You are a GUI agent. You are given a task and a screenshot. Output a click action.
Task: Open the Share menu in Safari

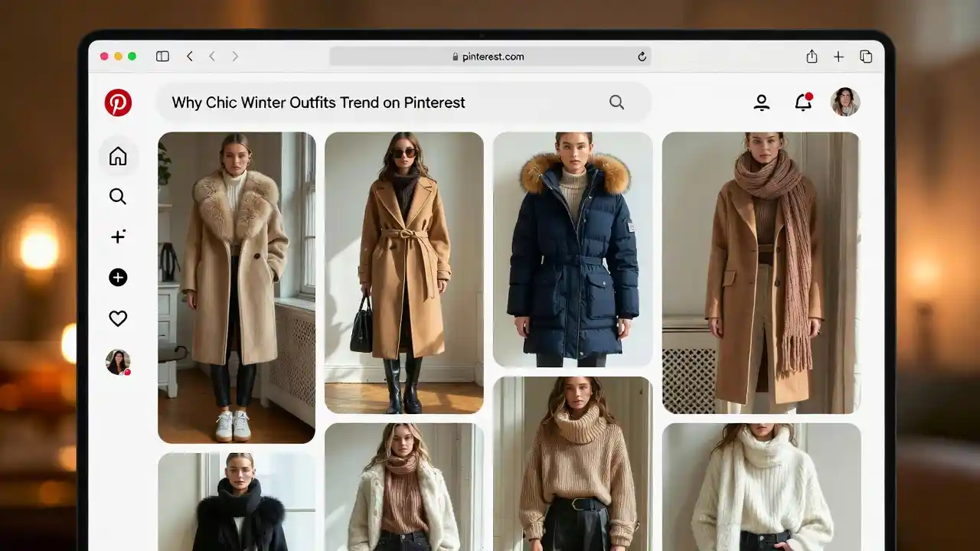point(812,56)
